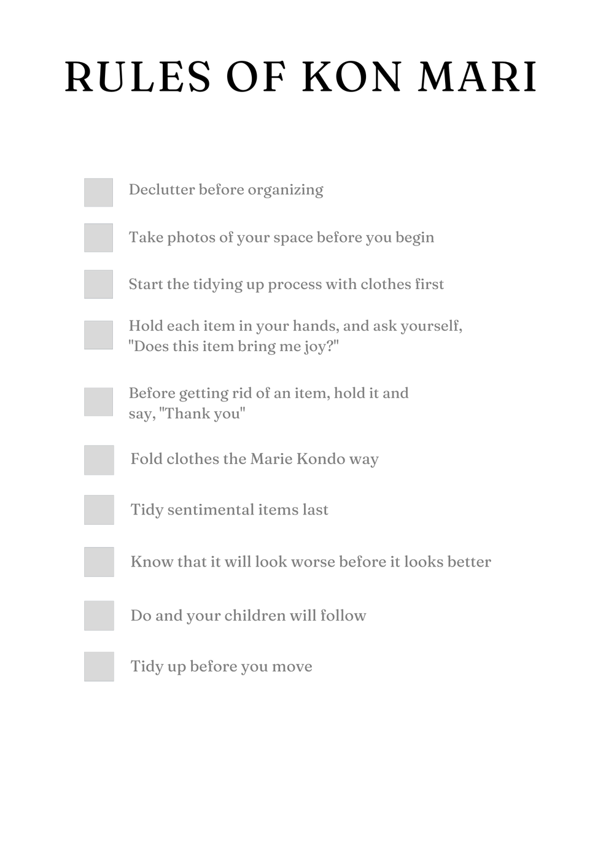Tick the checkbox beside the "Thank you" rule
614x868 pixels.
98,401
